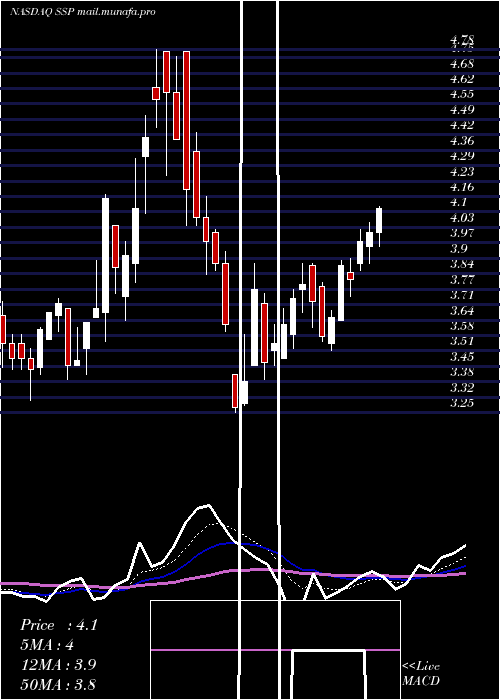Click the 4.55 price axis label
This screenshot has height=700, width=500.
pos(462,95)
